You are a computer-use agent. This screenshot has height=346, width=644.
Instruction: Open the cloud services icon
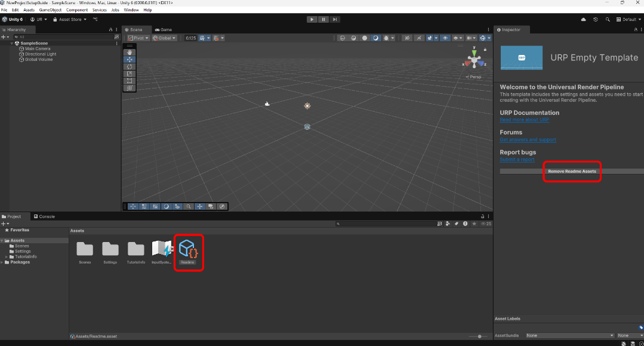coord(583,19)
